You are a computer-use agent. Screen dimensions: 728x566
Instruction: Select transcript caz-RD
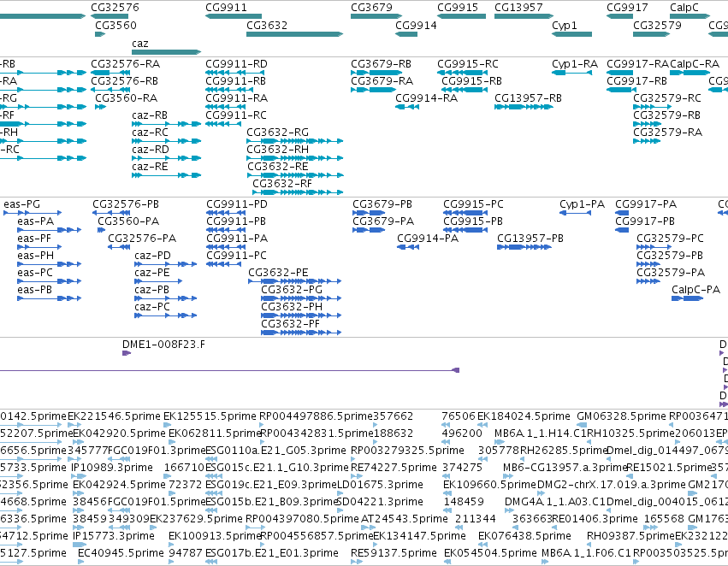coord(166,158)
